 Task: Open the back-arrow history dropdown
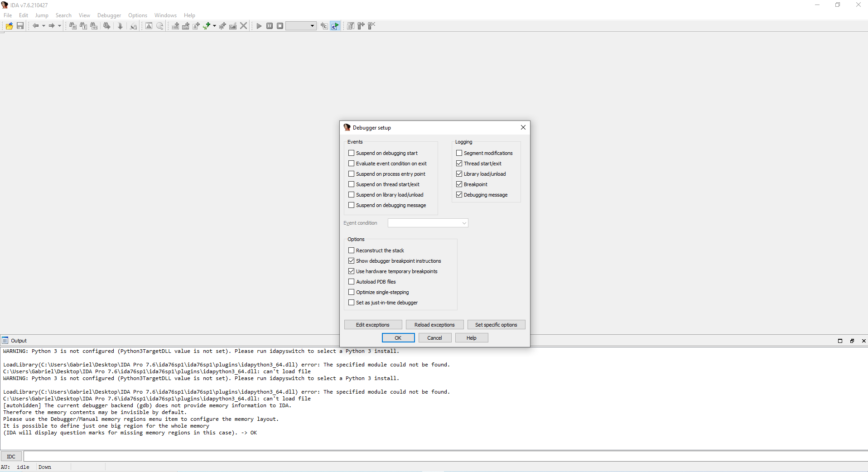[x=43, y=26]
